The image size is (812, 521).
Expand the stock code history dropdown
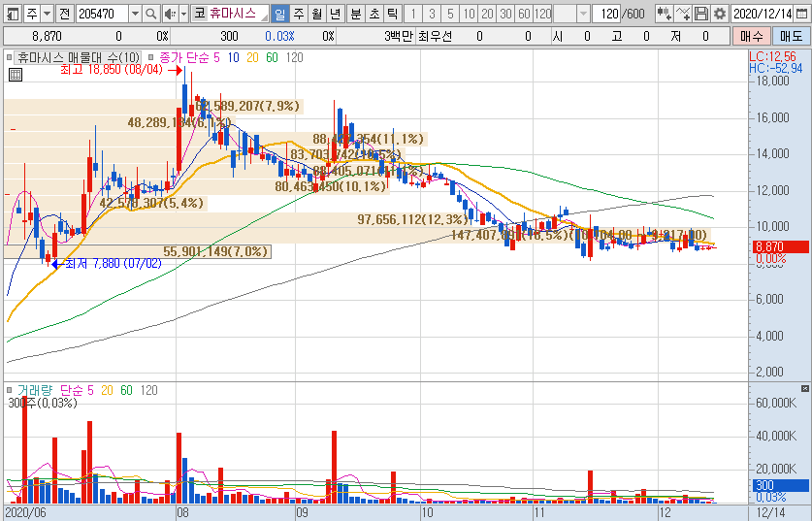point(135,14)
